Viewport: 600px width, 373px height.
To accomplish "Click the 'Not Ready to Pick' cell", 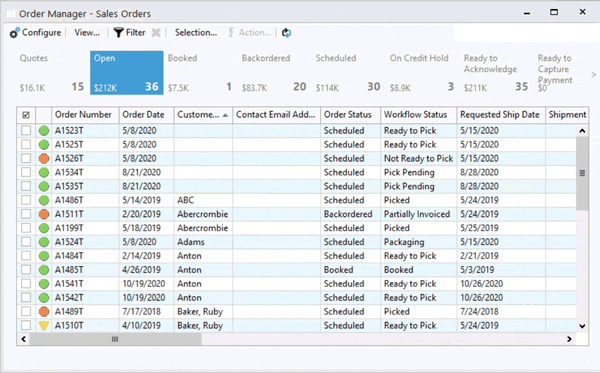I will (419, 158).
